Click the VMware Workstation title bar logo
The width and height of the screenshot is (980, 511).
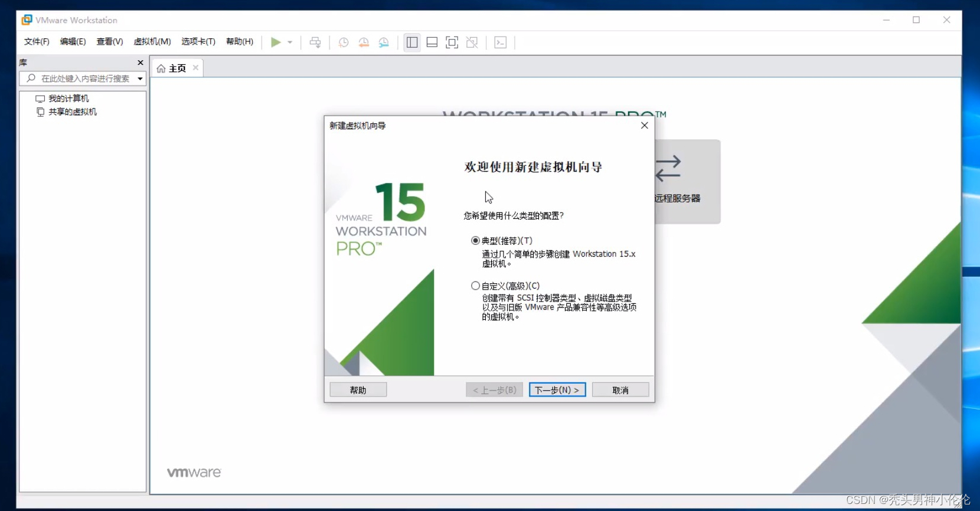click(x=27, y=20)
